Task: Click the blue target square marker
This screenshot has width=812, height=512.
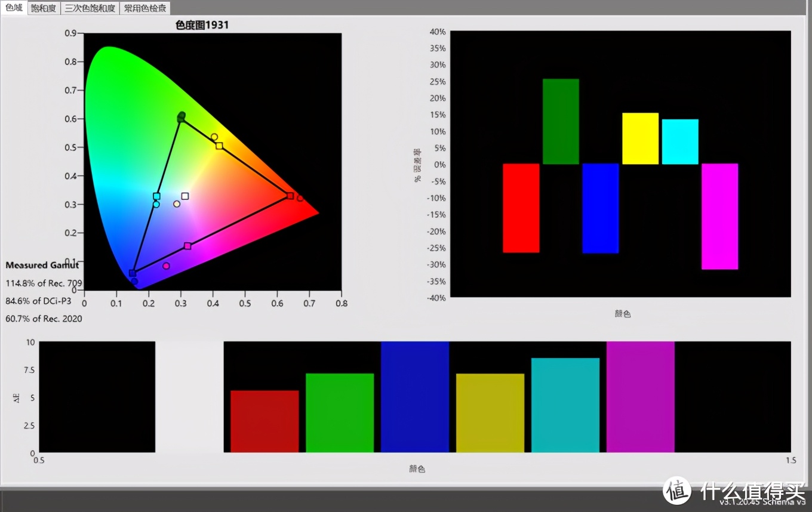Action: coord(133,273)
